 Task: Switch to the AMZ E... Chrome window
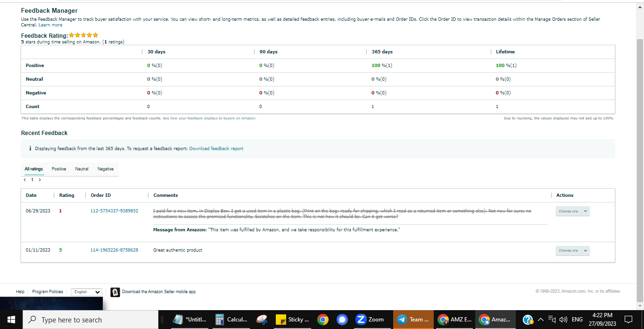(454, 320)
